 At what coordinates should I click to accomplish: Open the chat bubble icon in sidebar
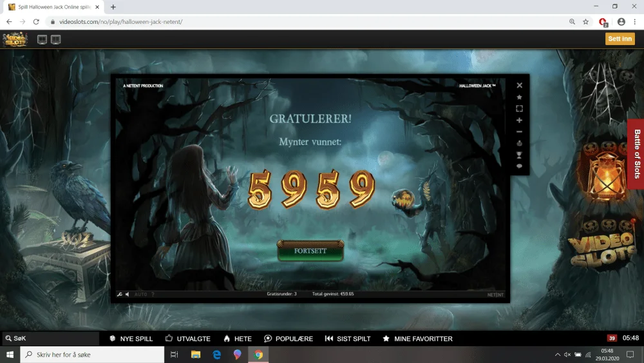519,166
